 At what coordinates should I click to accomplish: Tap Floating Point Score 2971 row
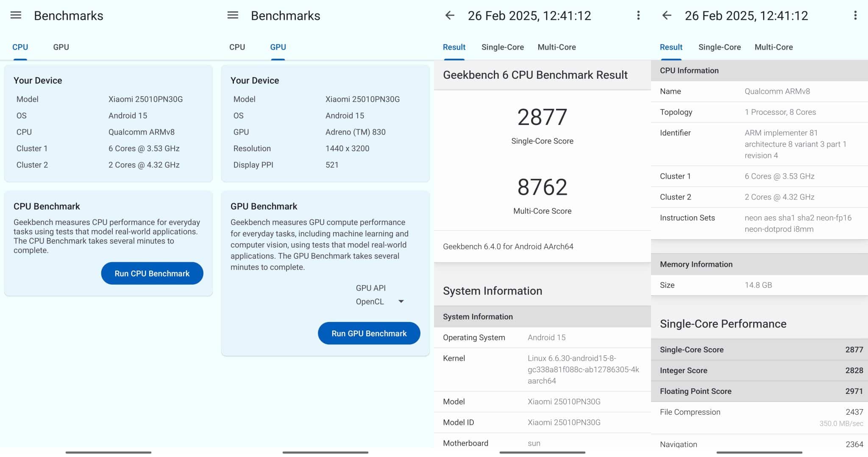point(759,391)
